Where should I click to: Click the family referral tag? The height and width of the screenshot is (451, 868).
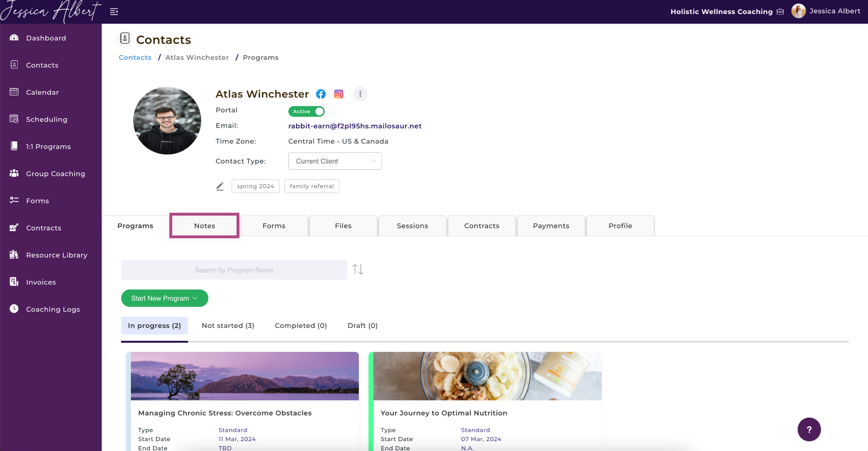[312, 186]
